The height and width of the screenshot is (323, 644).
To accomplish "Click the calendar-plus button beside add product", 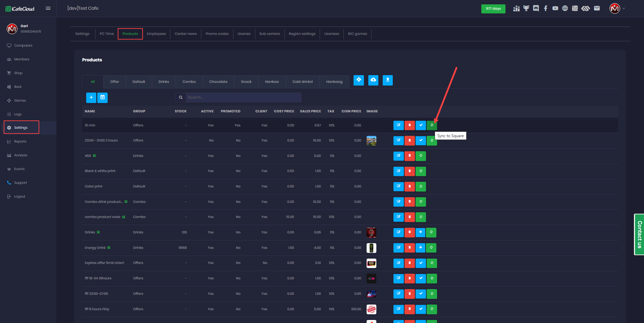I will 103,98.
